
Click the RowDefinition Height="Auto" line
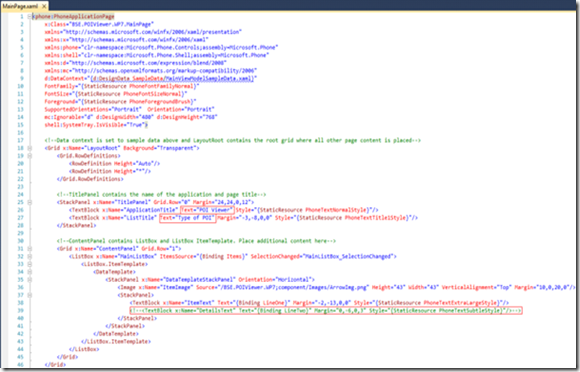pos(114,164)
